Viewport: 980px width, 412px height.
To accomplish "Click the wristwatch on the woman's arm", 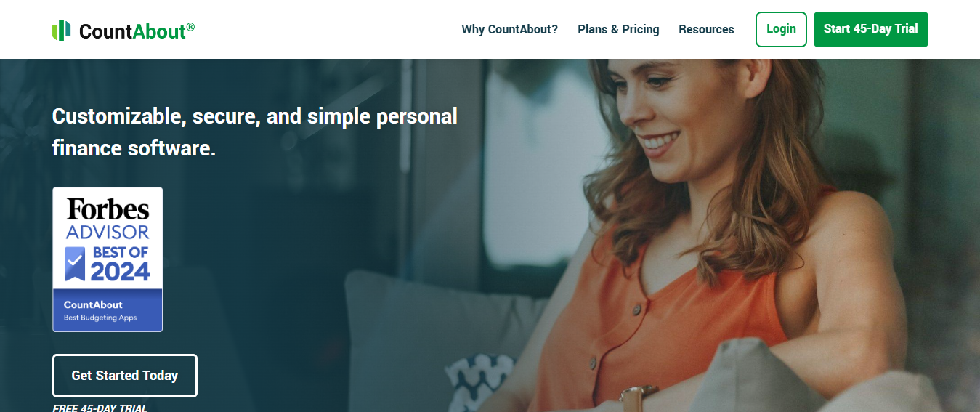I will tap(639, 399).
